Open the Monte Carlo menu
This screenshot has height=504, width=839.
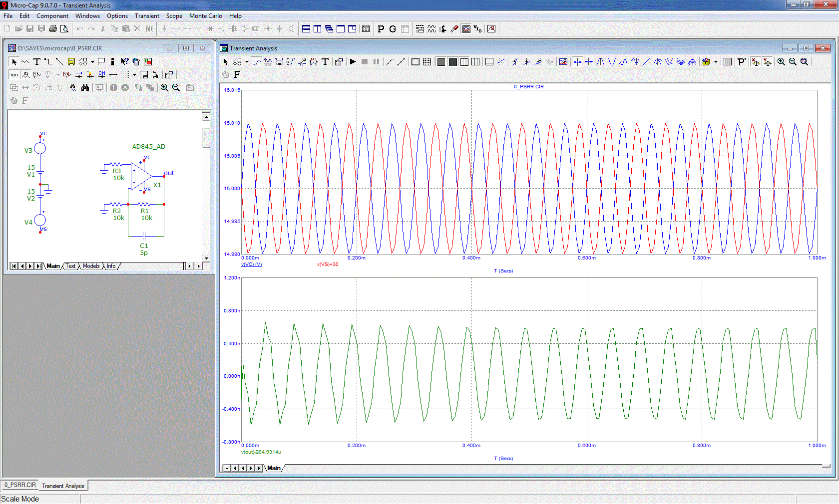click(x=205, y=16)
